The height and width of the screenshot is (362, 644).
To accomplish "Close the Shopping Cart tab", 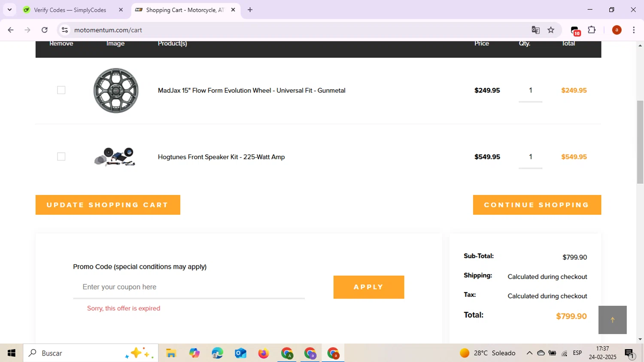I will pyautogui.click(x=233, y=10).
